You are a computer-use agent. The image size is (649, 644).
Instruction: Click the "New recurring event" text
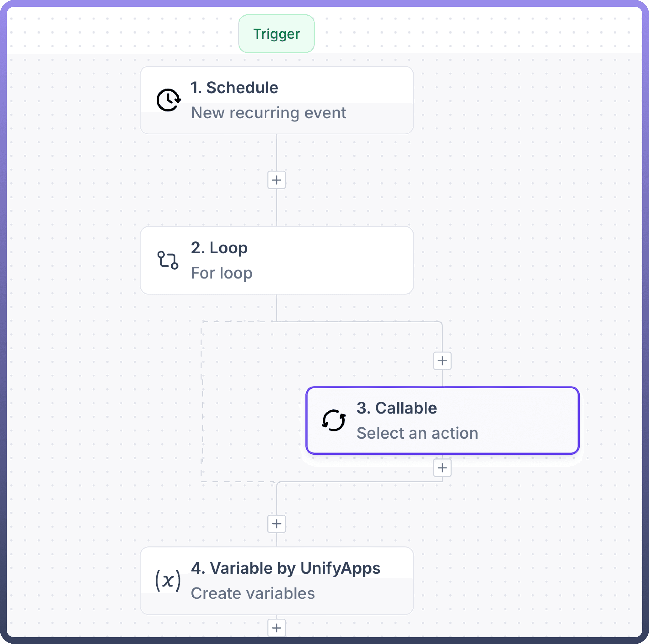[x=268, y=113]
